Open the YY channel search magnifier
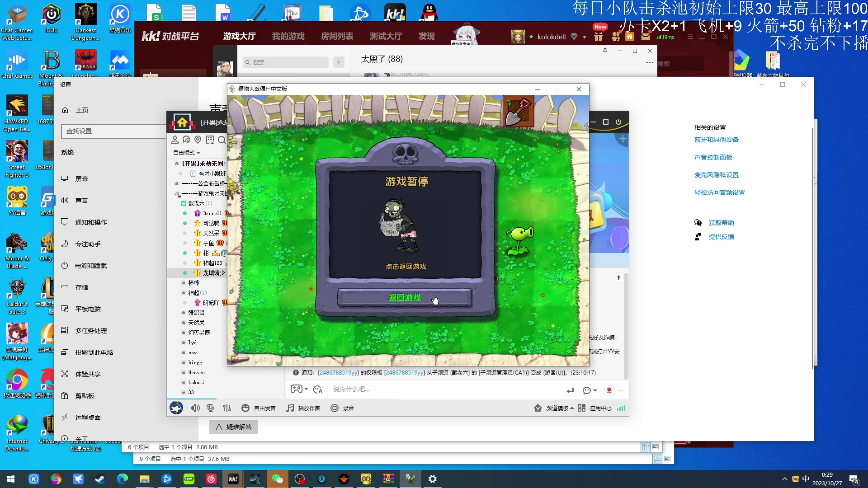 [x=222, y=140]
